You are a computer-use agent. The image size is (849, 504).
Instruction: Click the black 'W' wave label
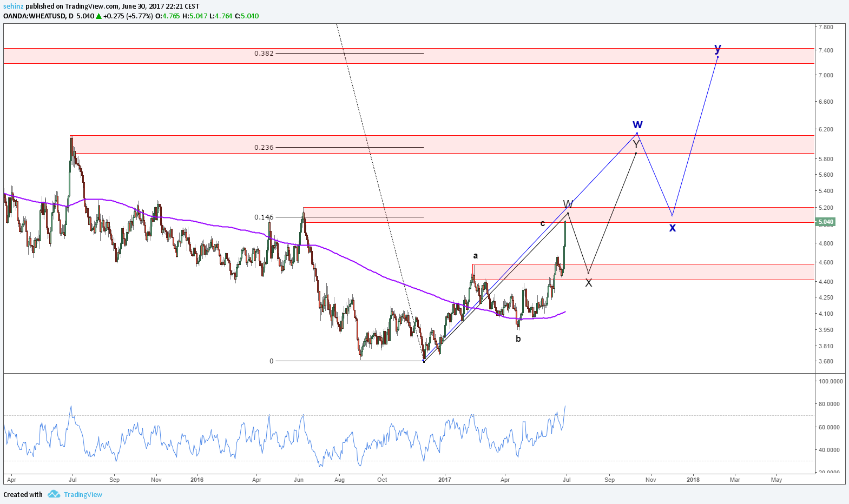tap(568, 204)
